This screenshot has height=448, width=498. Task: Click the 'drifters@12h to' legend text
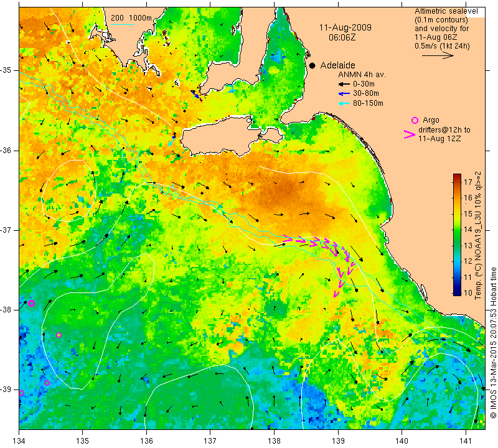[x=444, y=130]
